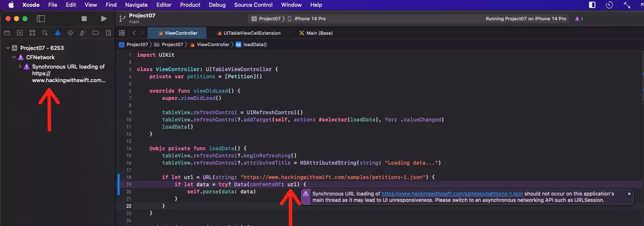
Task: Click the source control branch icon
Action: pos(122,19)
